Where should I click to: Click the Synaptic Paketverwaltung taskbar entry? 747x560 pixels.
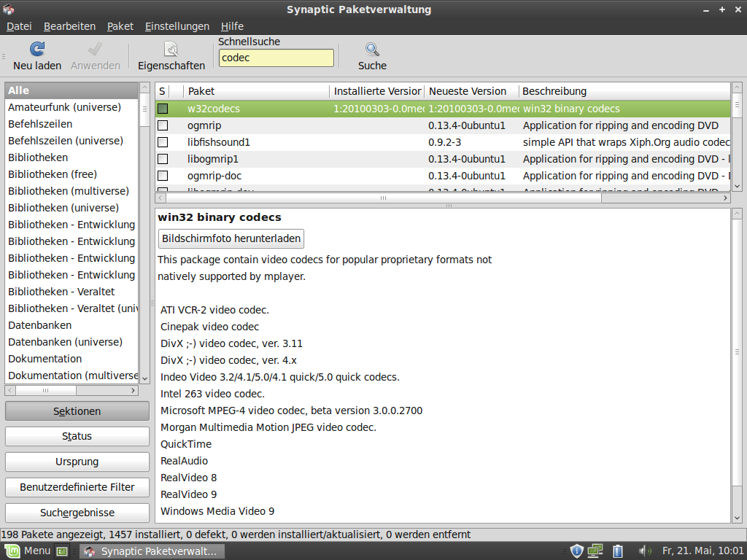point(151,551)
